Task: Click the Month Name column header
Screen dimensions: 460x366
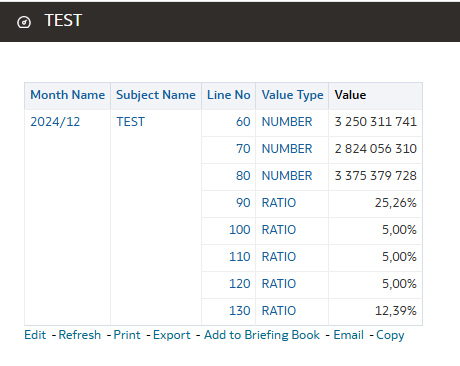Action: [68, 95]
